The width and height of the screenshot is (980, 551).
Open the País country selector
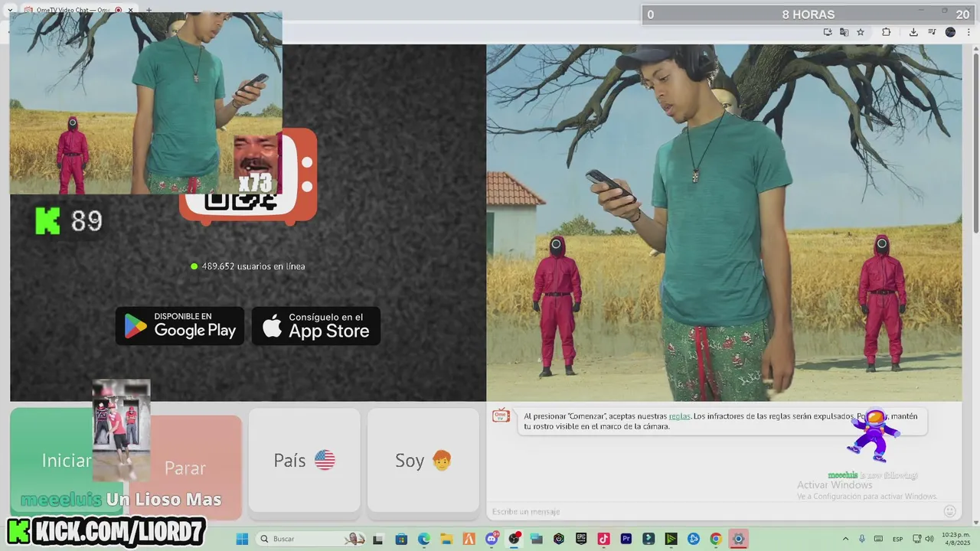(x=304, y=460)
